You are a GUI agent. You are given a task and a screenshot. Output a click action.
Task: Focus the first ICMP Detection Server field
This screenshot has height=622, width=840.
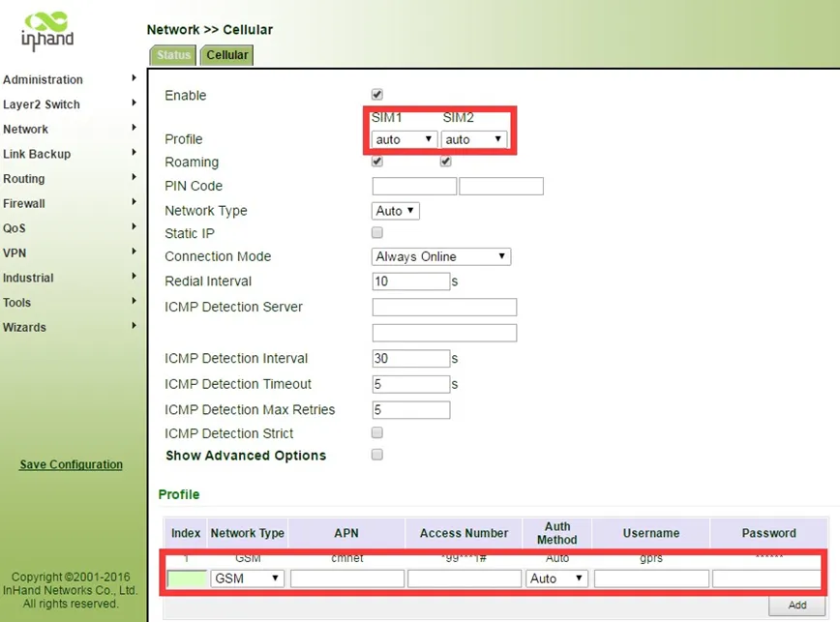pyautogui.click(x=444, y=308)
